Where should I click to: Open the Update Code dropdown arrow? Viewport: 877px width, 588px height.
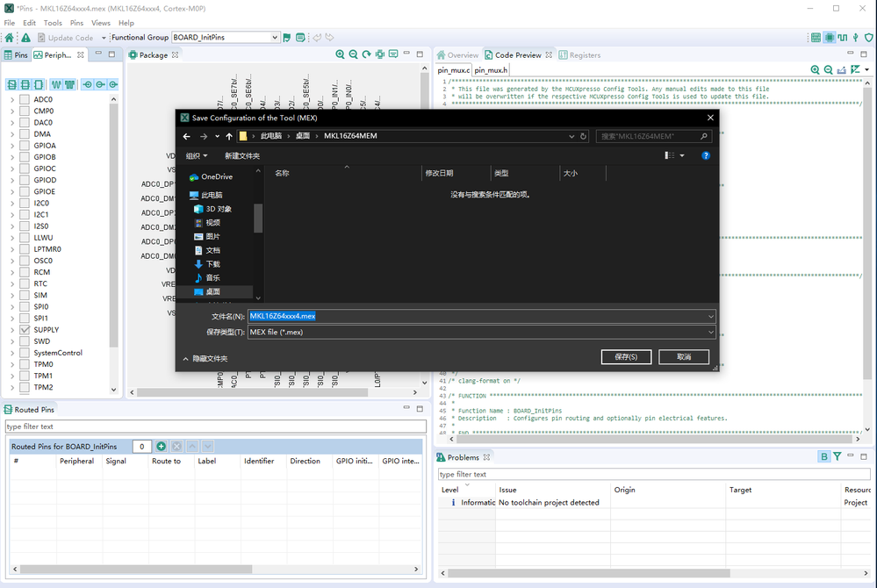click(104, 38)
